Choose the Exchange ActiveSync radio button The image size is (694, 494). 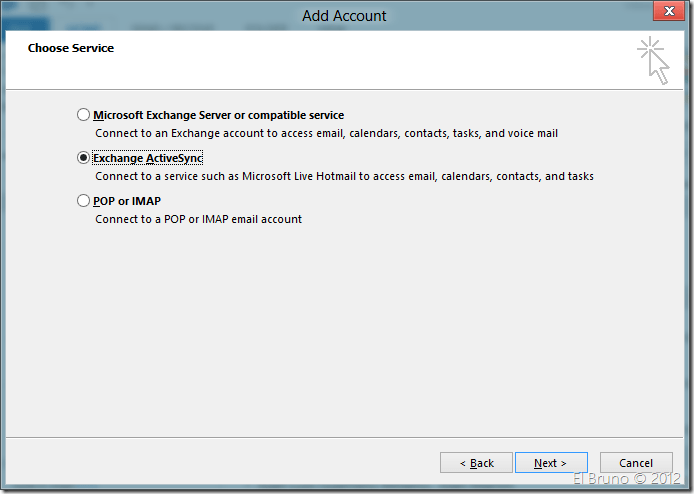(x=83, y=158)
